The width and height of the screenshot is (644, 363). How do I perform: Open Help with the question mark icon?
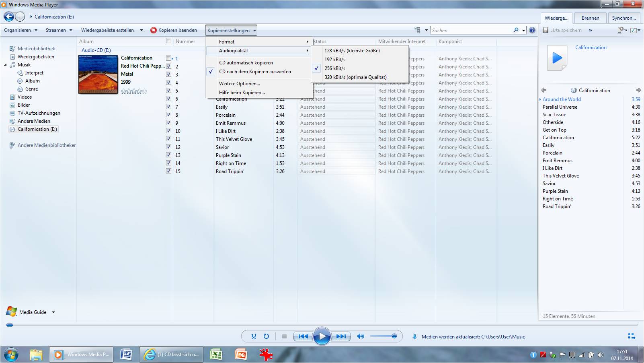point(532,30)
